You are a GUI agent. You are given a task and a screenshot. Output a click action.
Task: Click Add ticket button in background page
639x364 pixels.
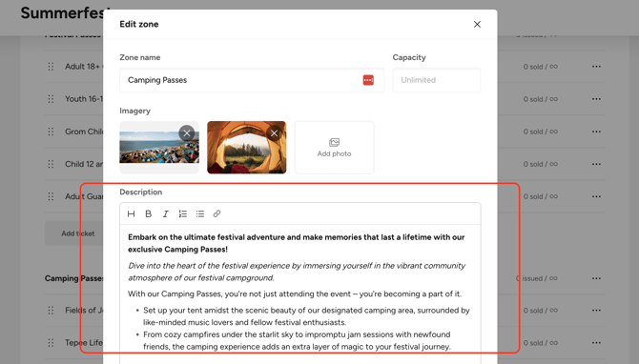tap(74, 233)
